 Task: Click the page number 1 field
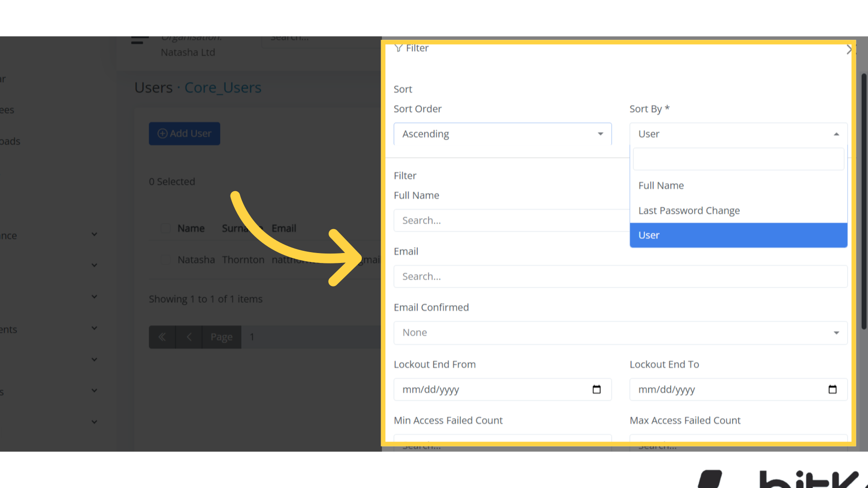click(311, 337)
